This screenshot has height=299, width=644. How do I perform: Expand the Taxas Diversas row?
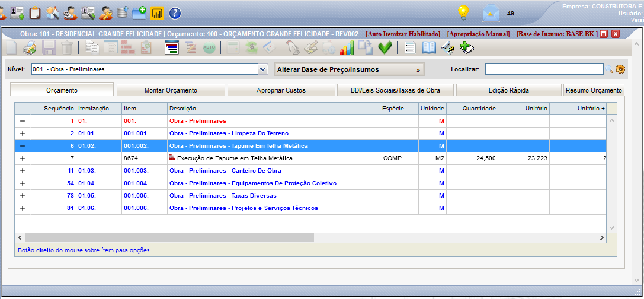pos(23,196)
